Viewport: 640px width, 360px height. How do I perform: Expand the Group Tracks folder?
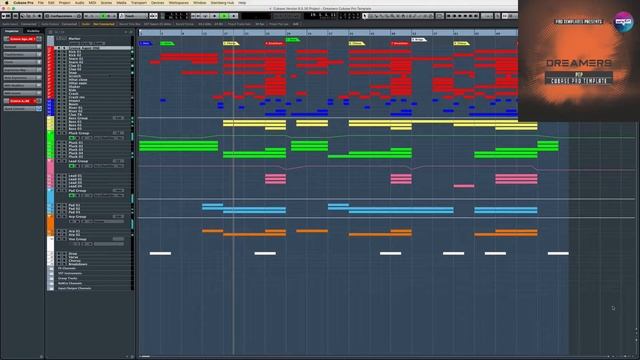point(51,278)
